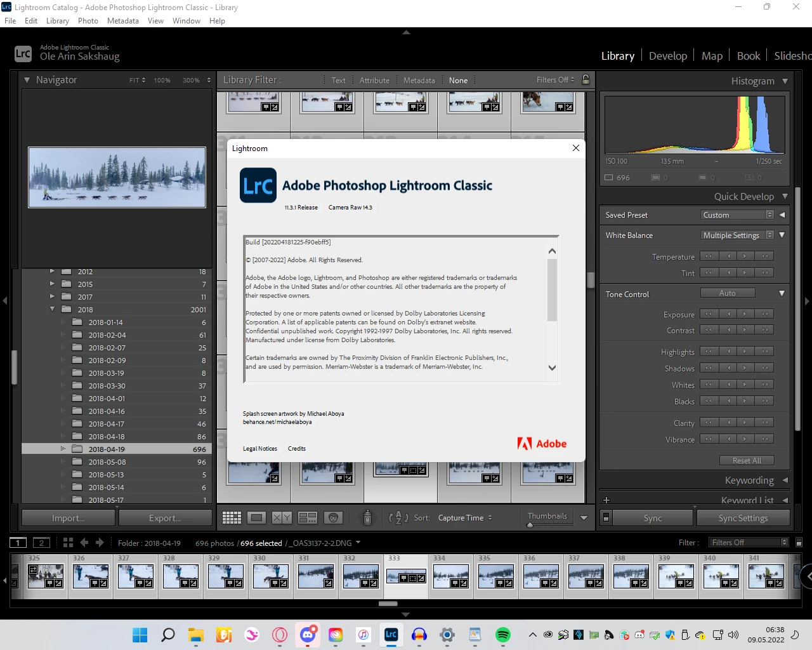The image size is (812, 650).
Task: Collapse the Histogram panel
Action: [x=785, y=81]
